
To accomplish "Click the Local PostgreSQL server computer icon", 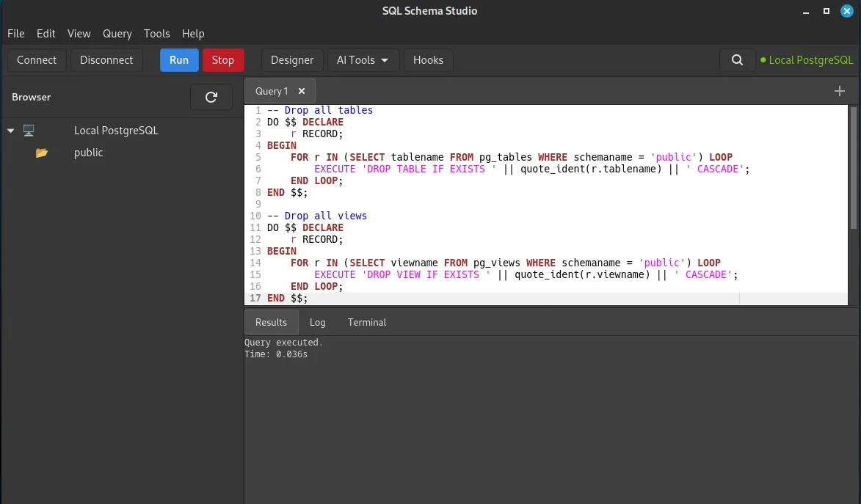I will [29, 130].
